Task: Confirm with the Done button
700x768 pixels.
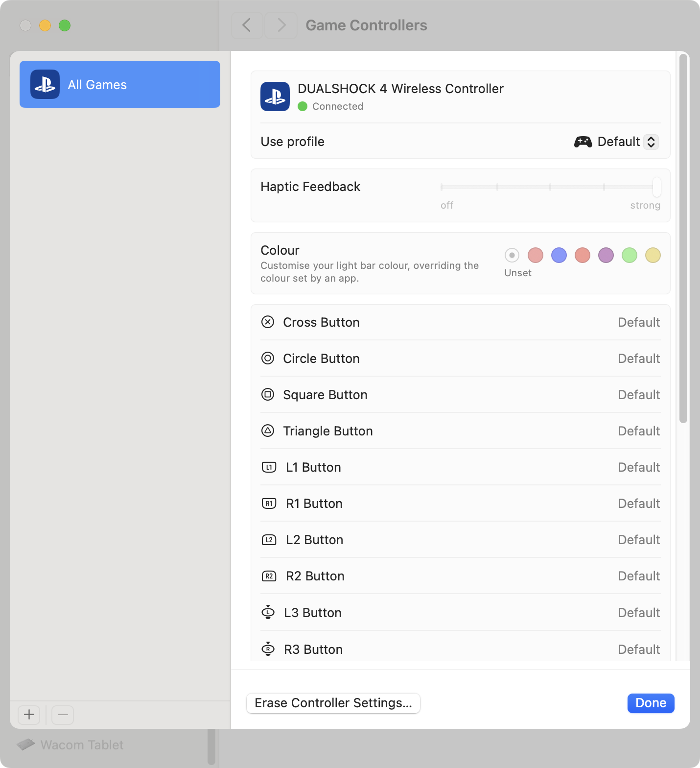Action: [651, 703]
